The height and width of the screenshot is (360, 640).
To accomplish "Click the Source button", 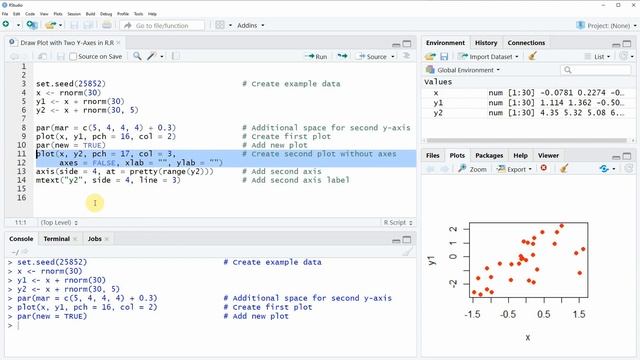I will click(x=372, y=56).
